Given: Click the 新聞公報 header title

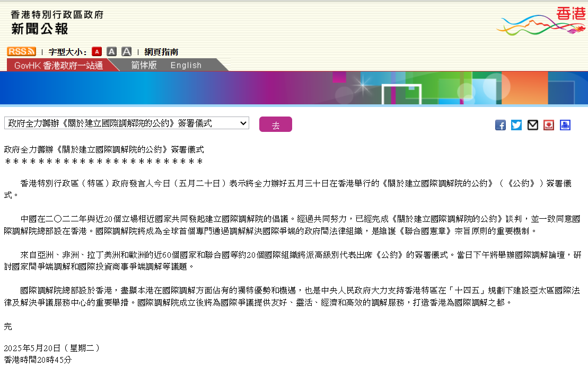Looking at the screenshot, I should click(x=40, y=29).
